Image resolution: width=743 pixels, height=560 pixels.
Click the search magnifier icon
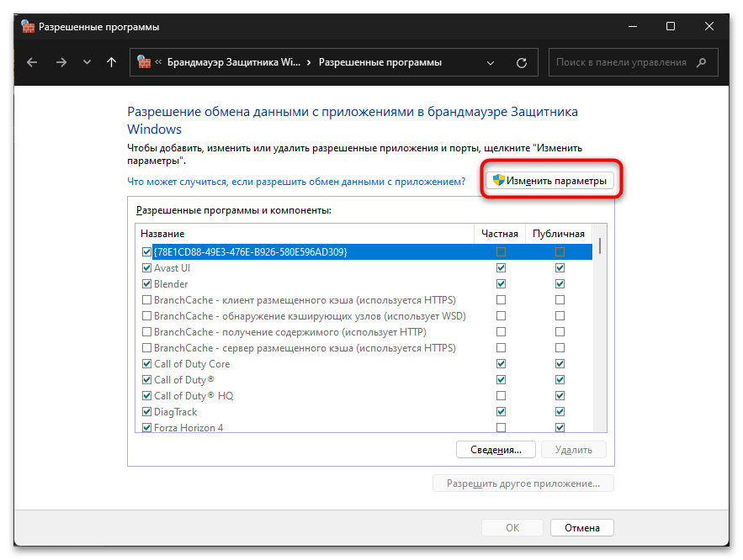click(x=701, y=63)
